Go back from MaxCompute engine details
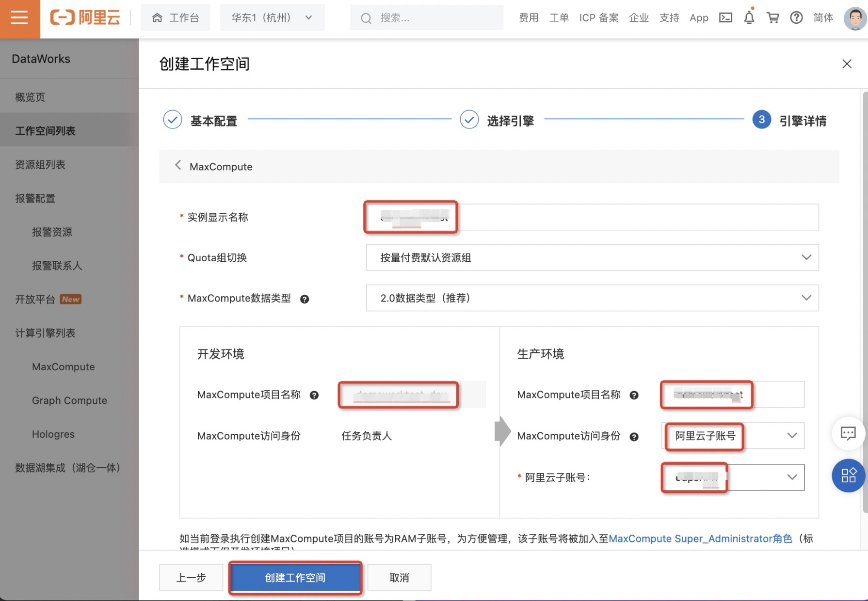 (x=178, y=166)
